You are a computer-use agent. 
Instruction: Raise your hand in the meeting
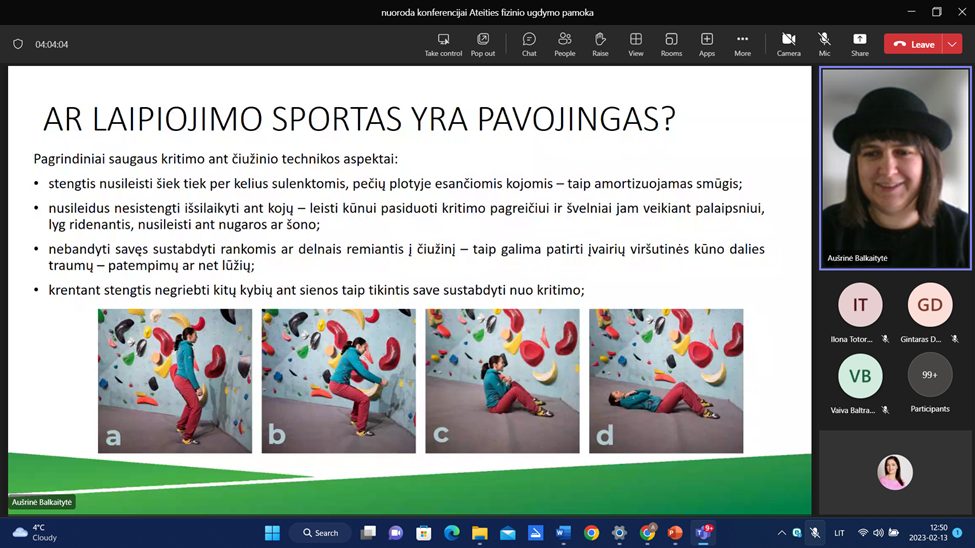point(600,43)
